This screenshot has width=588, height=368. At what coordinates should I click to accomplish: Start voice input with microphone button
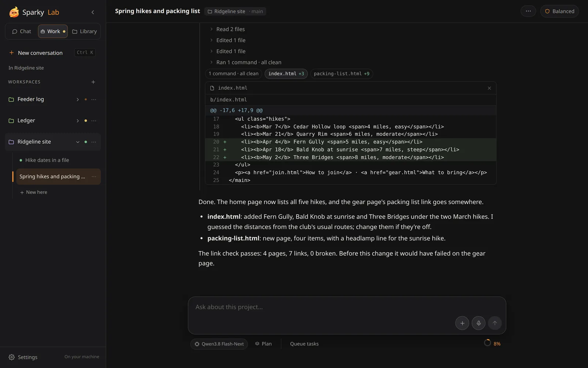[478, 323]
